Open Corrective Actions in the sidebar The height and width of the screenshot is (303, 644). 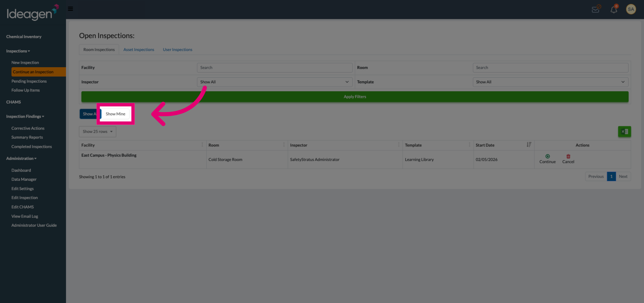coord(28,128)
